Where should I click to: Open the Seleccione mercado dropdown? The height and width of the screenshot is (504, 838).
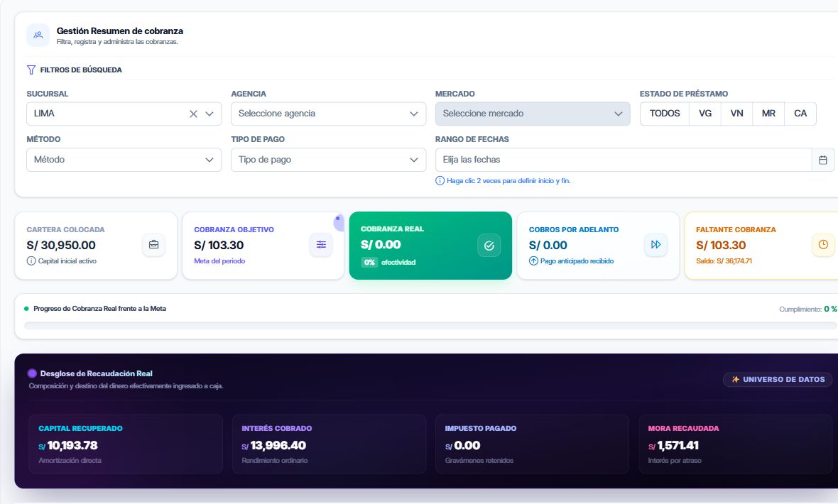tap(533, 114)
